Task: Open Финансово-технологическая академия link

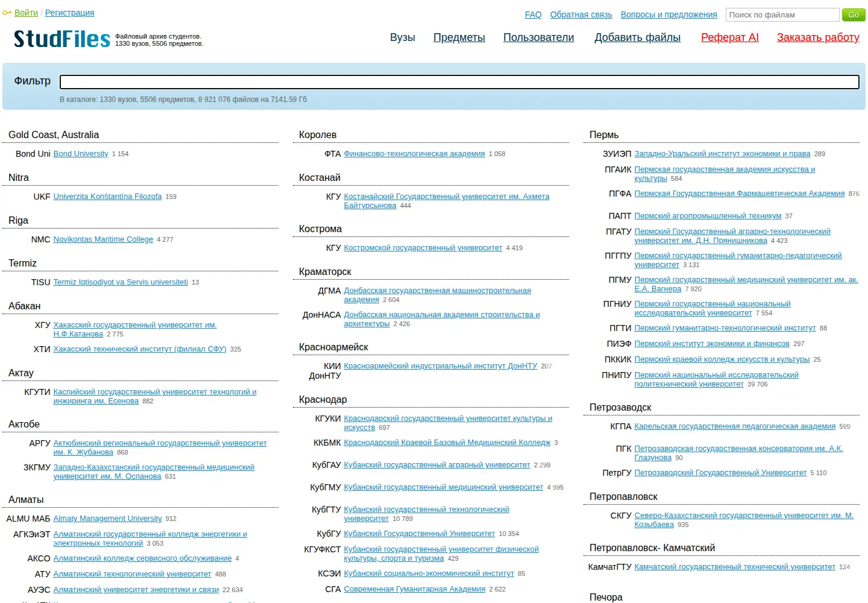Action: click(x=414, y=154)
